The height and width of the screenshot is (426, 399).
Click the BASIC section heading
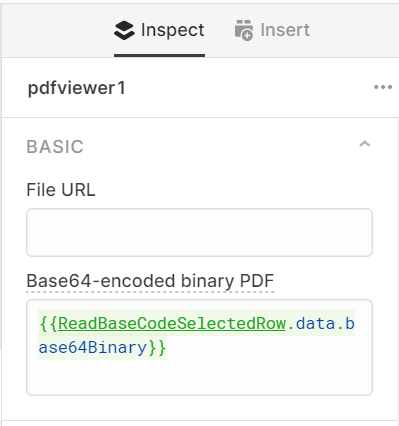[x=55, y=147]
